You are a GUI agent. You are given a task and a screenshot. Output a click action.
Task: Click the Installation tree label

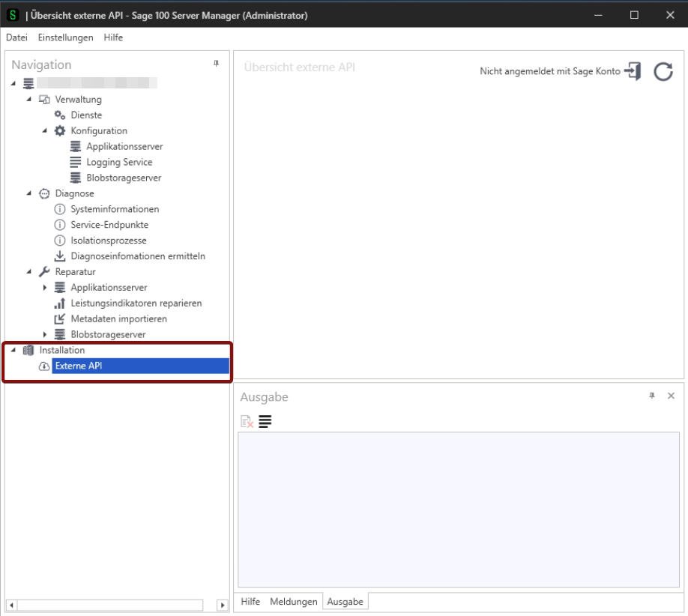62,350
